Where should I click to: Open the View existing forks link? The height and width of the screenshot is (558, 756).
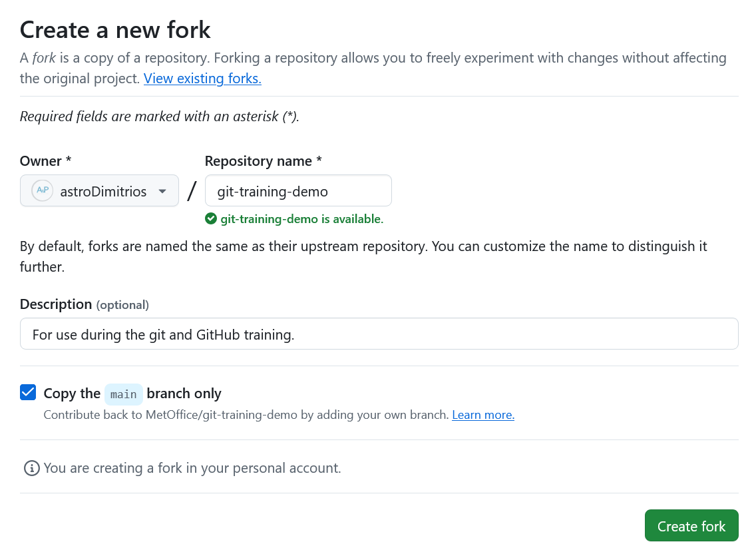click(202, 78)
